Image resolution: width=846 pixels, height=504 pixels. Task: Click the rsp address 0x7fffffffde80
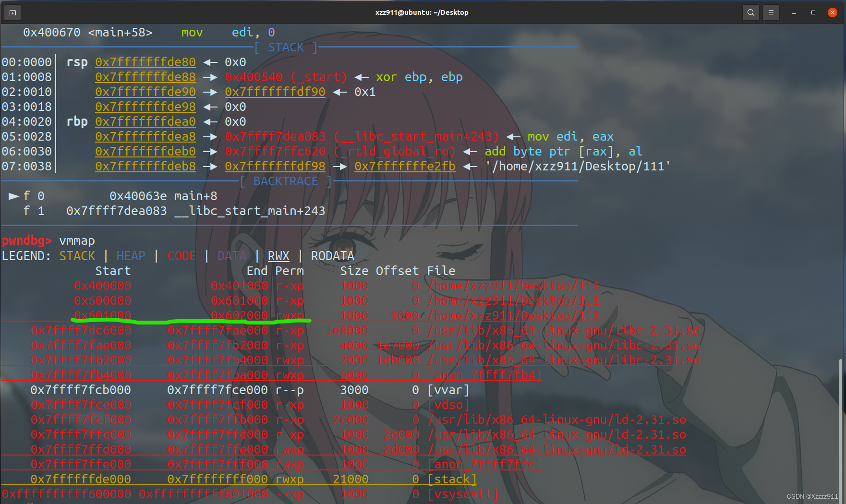pyautogui.click(x=145, y=62)
